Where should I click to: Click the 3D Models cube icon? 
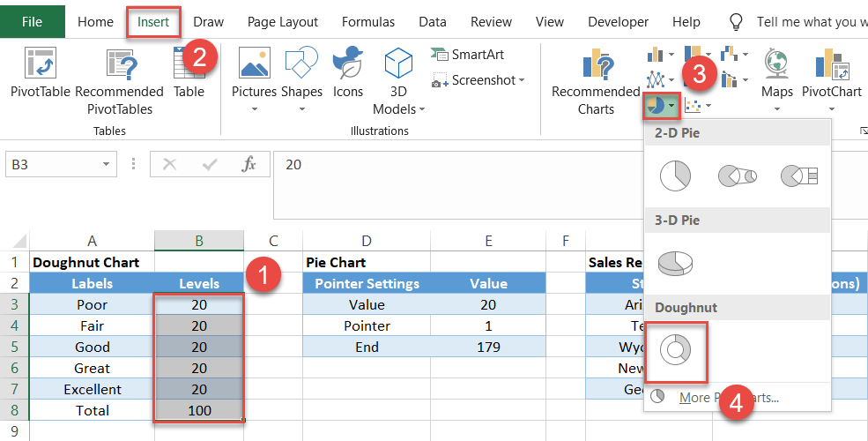pyautogui.click(x=398, y=63)
